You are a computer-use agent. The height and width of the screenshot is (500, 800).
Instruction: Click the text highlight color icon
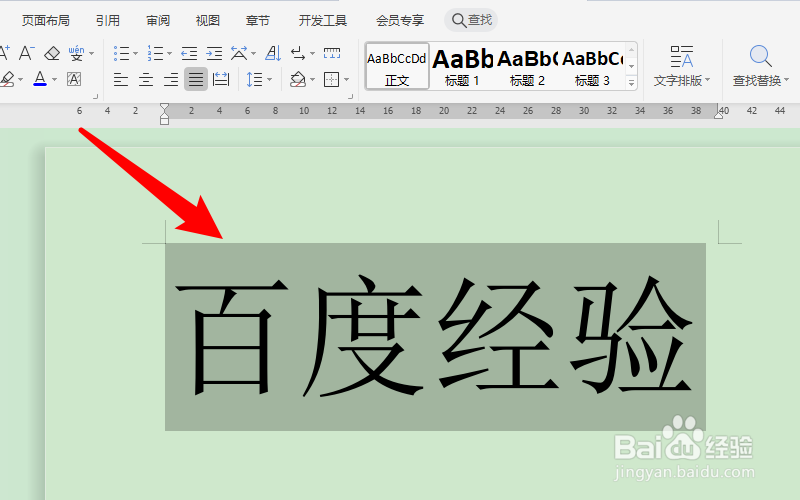tap(7, 79)
